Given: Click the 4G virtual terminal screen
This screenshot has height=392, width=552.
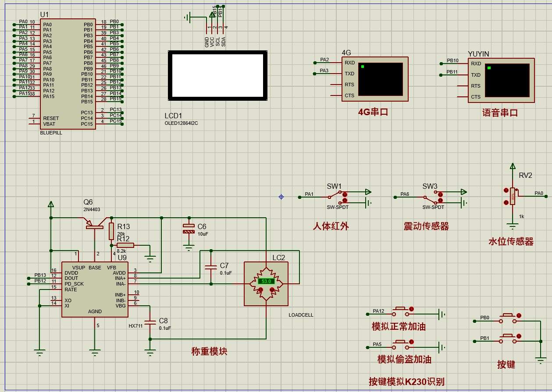Looking at the screenshot, I should coord(380,79).
